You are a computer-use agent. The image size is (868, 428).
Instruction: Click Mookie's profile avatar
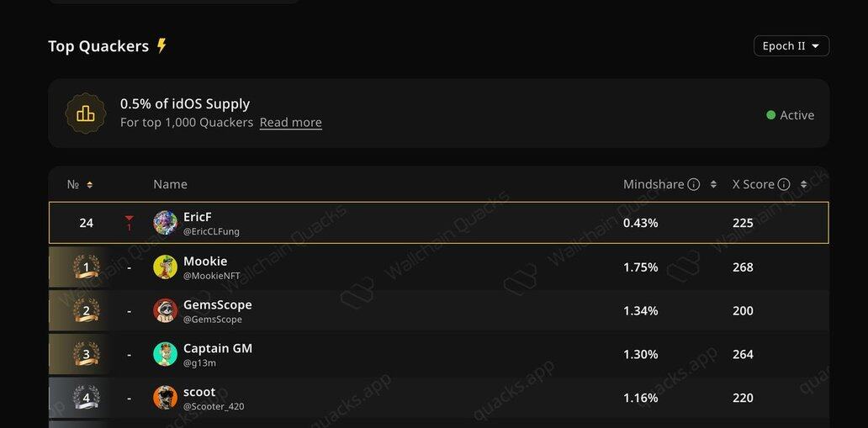pyautogui.click(x=165, y=267)
